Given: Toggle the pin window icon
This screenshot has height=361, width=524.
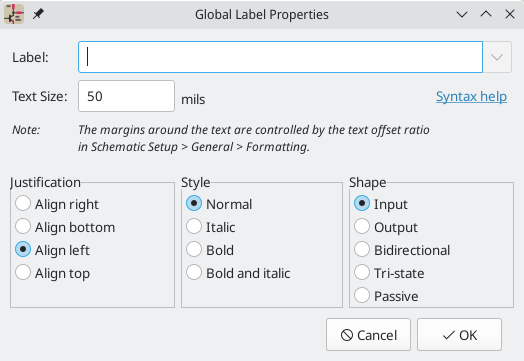Looking at the screenshot, I should click(38, 14).
